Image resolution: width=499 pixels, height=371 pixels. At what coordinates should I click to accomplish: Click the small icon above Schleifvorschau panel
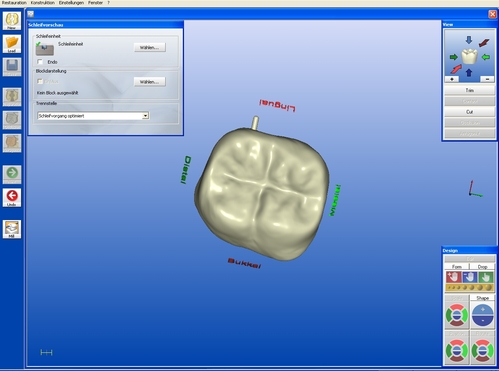coord(31,14)
